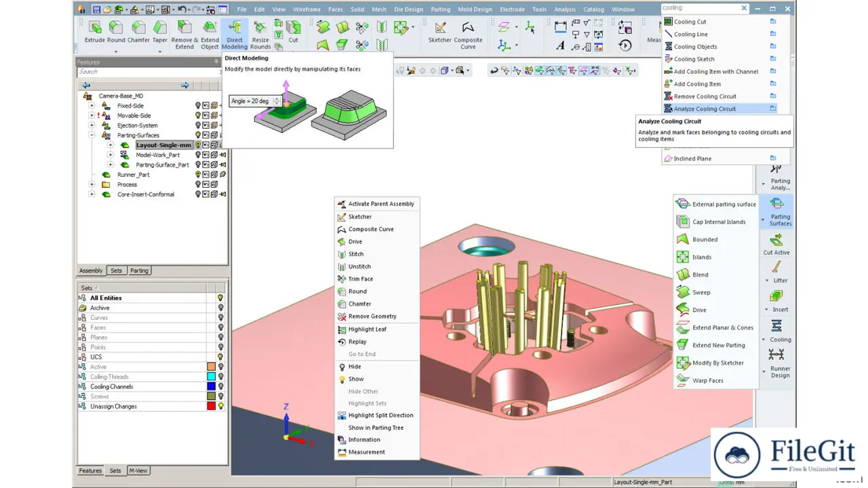Image resolution: width=868 pixels, height=488 pixels.
Task: Open the Sketcher ribbon tool
Action: (440, 33)
